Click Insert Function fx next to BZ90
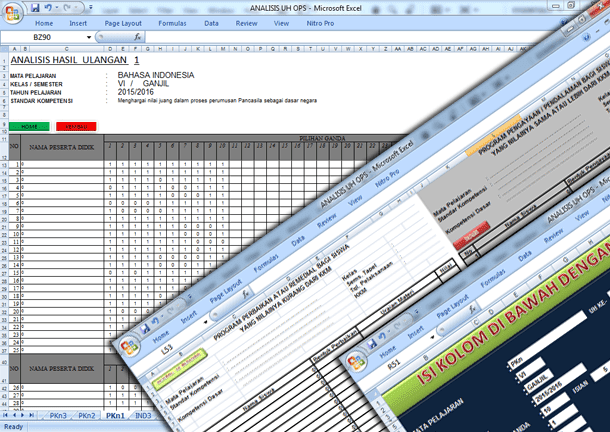610x432 pixels. click(137, 37)
